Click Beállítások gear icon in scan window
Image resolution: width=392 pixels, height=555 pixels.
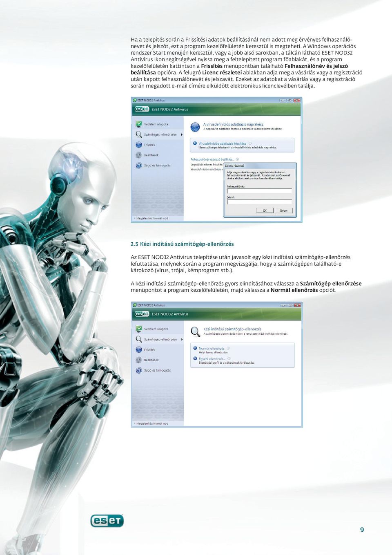point(139,360)
